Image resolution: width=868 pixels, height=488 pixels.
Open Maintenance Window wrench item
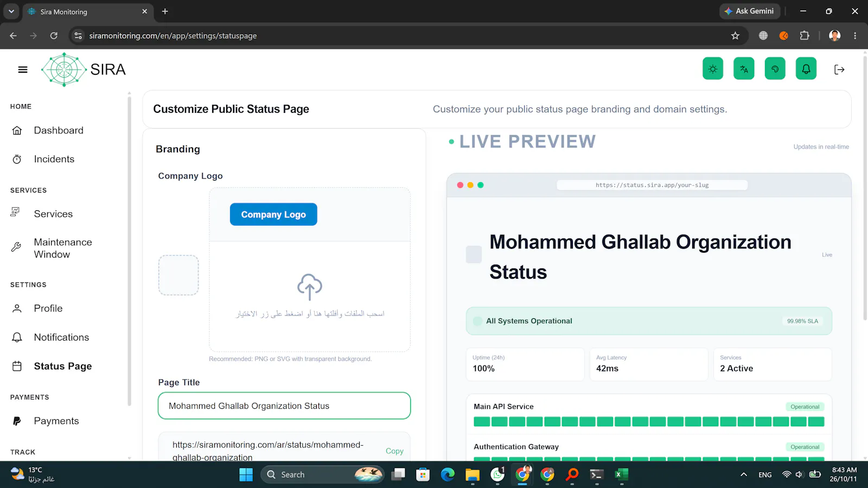click(64, 248)
